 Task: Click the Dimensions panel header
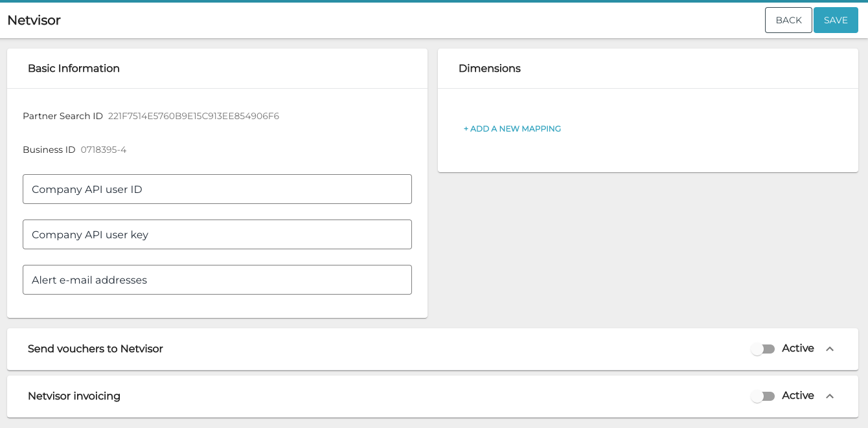tap(490, 68)
